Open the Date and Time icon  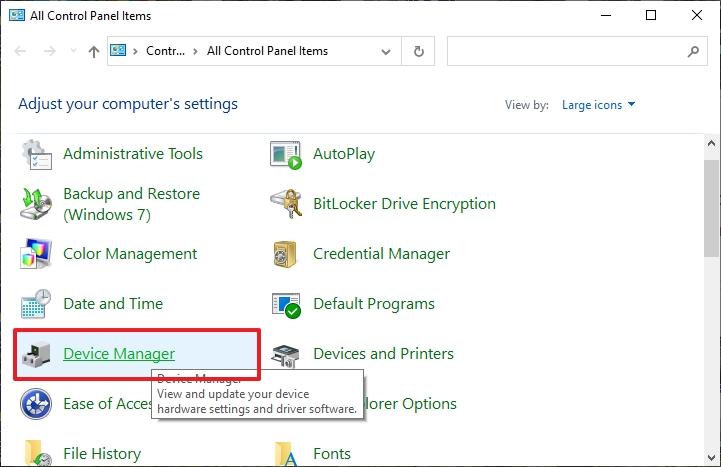point(36,304)
